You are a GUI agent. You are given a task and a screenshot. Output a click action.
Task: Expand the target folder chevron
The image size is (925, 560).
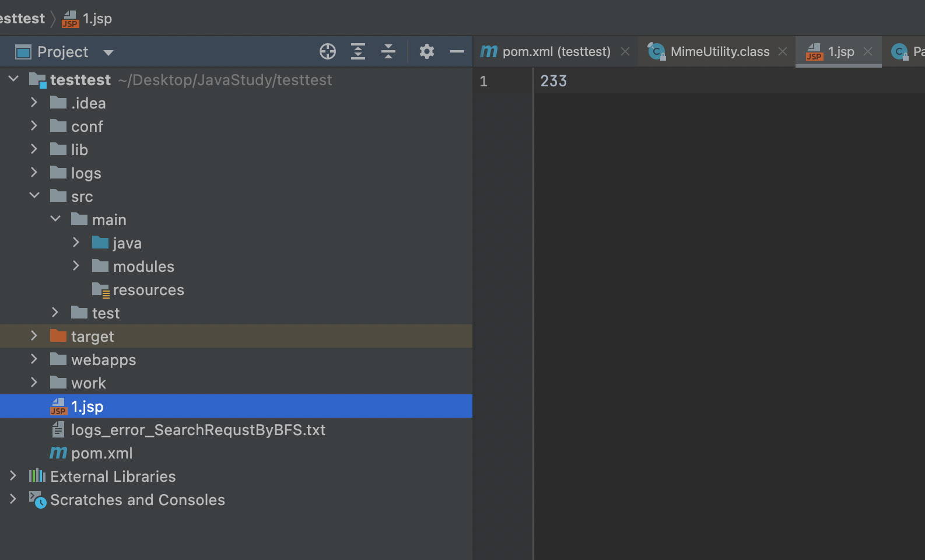point(34,335)
